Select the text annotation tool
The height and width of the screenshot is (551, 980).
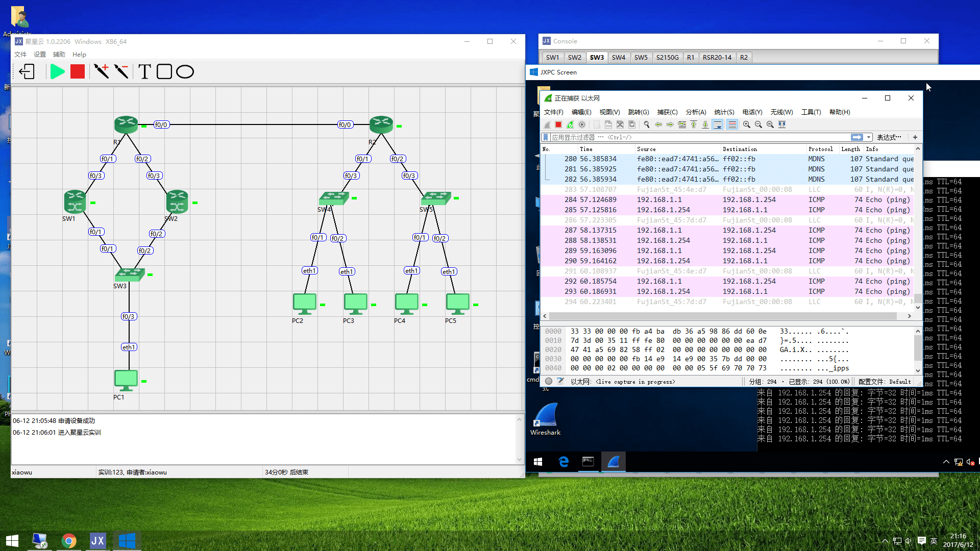[x=145, y=72]
